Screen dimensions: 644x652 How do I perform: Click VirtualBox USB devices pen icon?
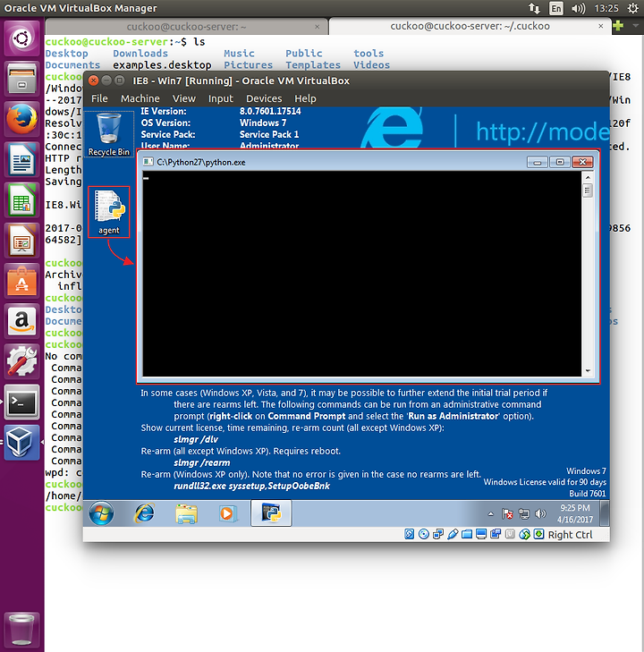pos(453,534)
